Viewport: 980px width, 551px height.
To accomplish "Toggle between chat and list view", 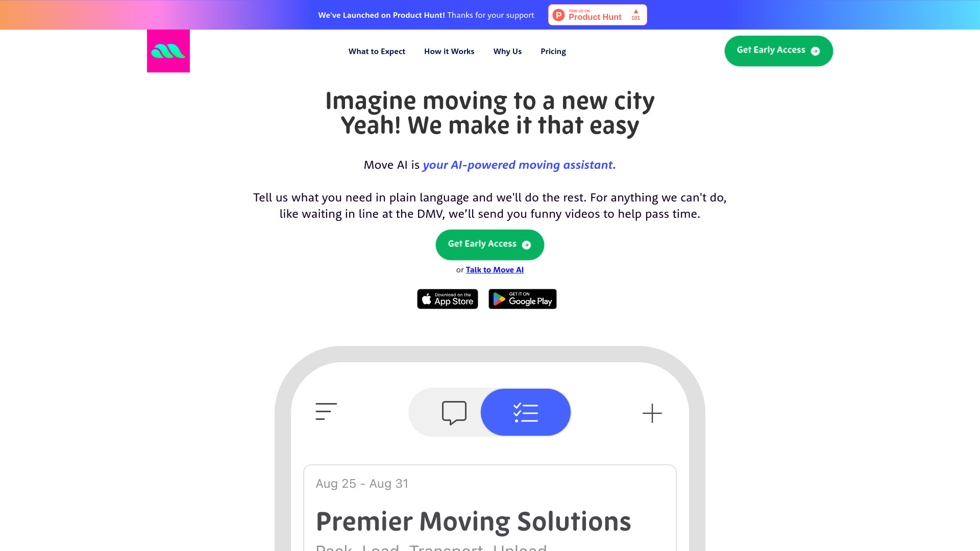I will pos(490,412).
